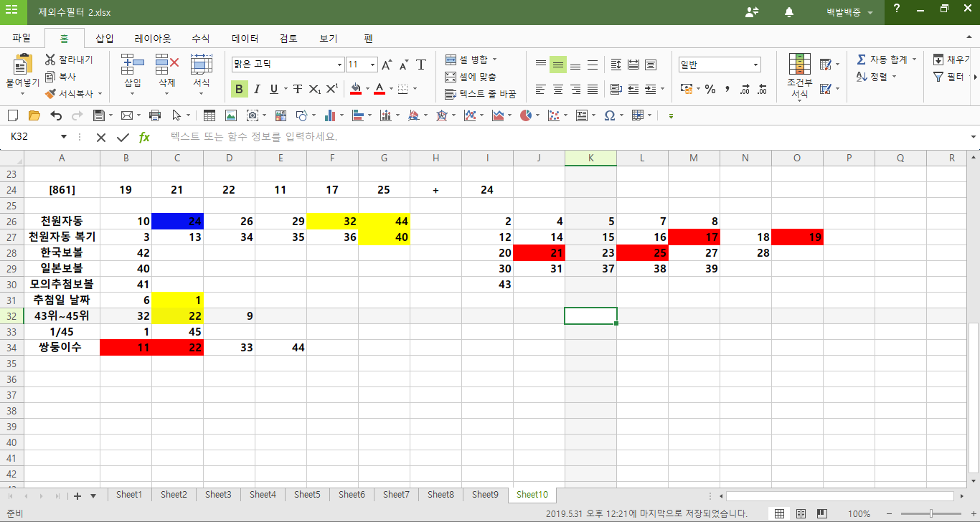Expand the font size dropdown

coord(372,65)
